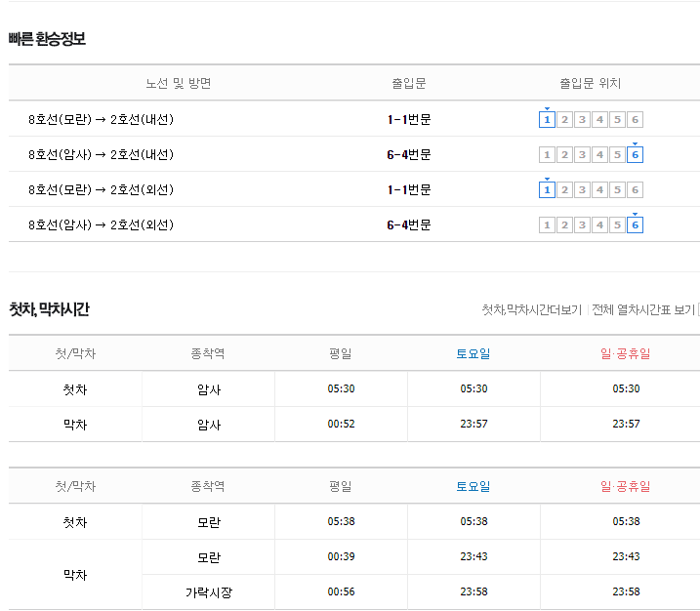The image size is (700, 611).
Task: Click the 가락시장 last-train destination cell
Action: pyautogui.click(x=209, y=592)
